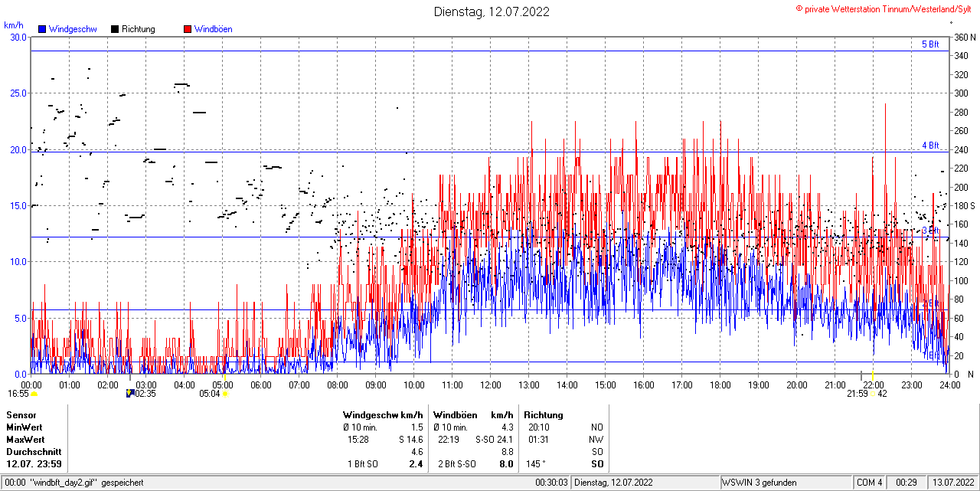The width and height of the screenshot is (980, 491).
Task: Click the NW direction cell
Action: [x=596, y=440]
